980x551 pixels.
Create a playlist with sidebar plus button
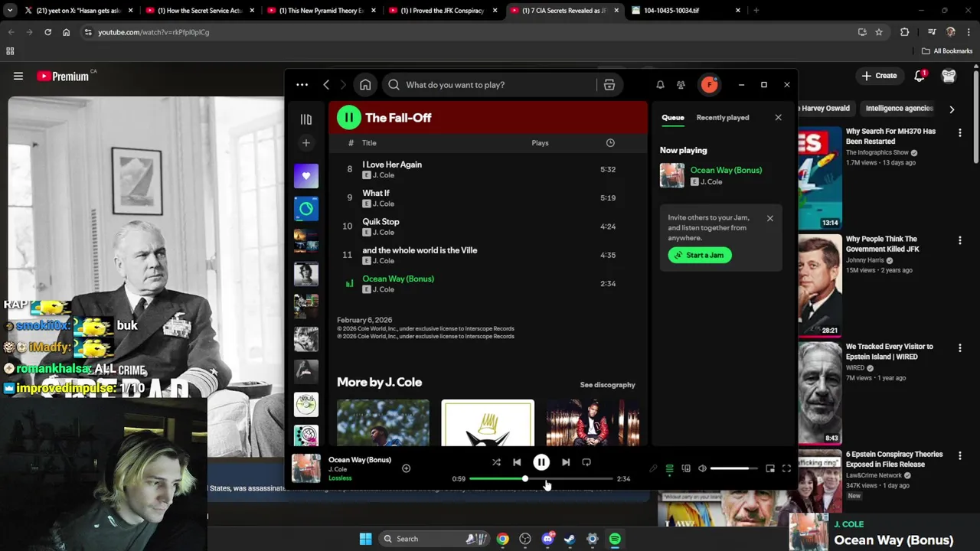(x=305, y=143)
